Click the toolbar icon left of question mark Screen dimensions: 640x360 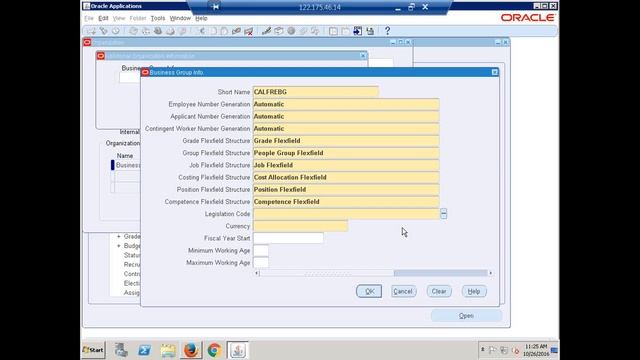point(370,31)
